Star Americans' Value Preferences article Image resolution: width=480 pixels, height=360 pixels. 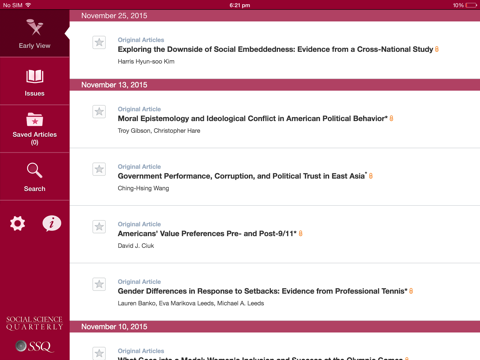tap(99, 227)
